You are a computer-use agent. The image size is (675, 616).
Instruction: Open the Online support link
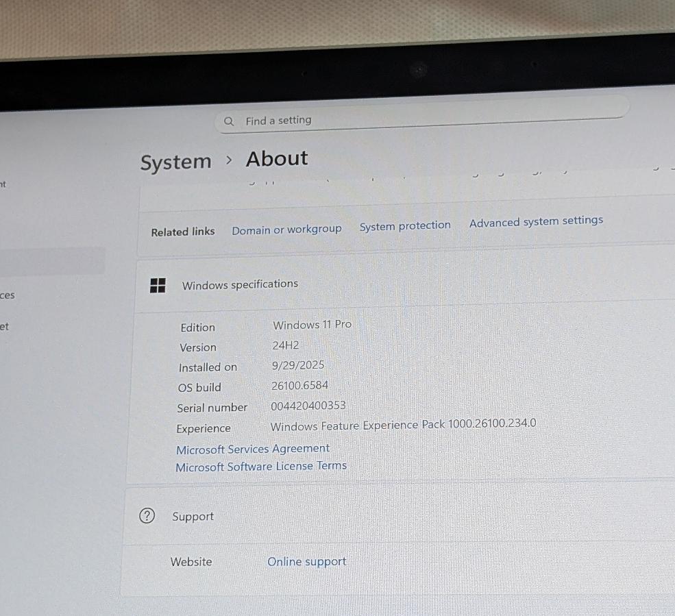click(x=306, y=562)
